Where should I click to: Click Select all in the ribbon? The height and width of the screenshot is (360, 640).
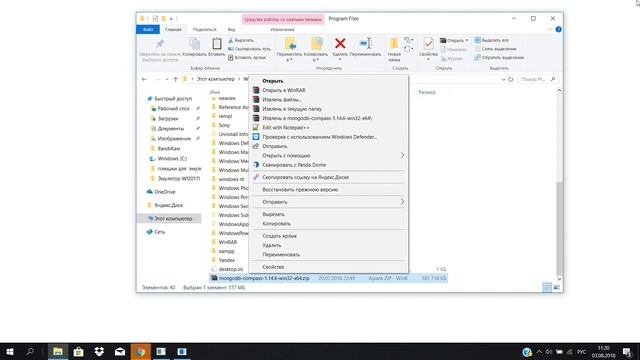click(x=491, y=40)
